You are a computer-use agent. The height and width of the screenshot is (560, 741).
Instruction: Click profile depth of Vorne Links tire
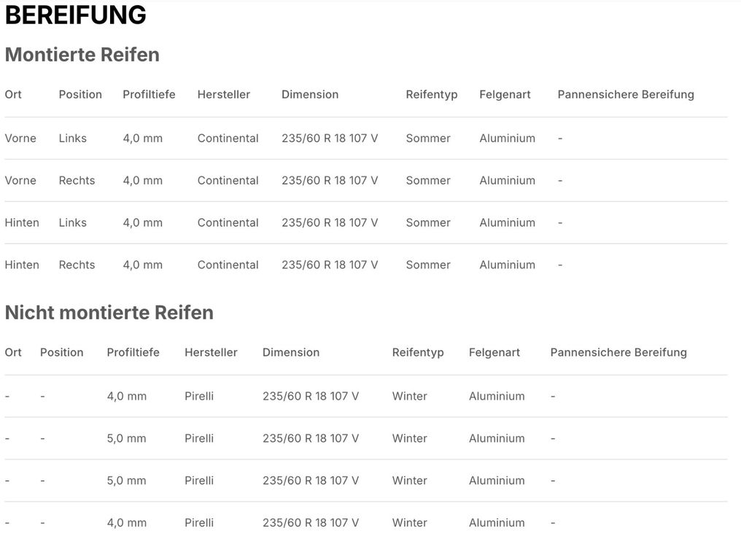(142, 139)
